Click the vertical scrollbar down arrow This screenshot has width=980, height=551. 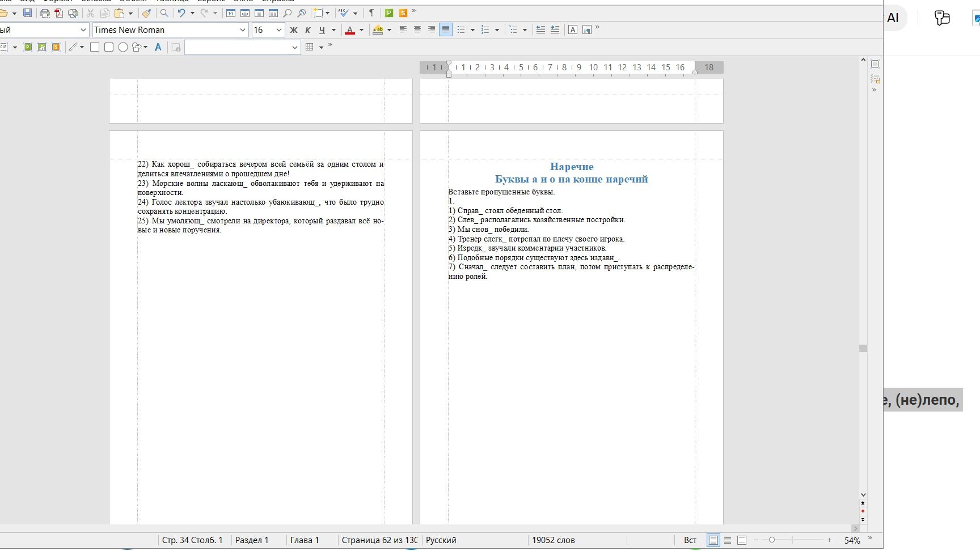pos(863,495)
